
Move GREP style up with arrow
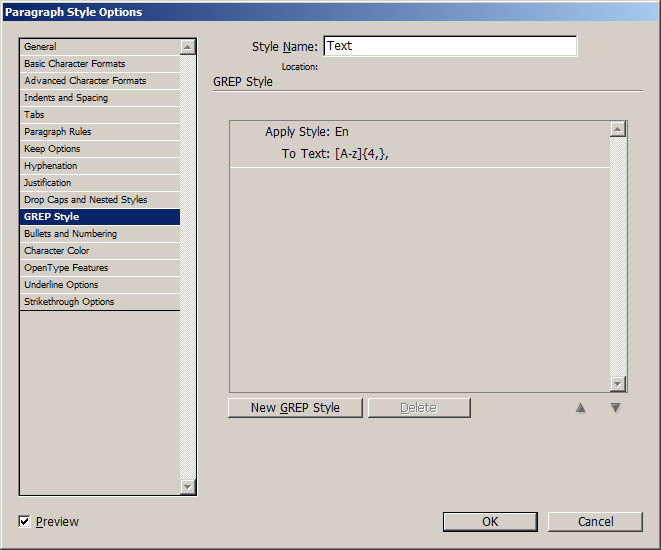pyautogui.click(x=580, y=408)
